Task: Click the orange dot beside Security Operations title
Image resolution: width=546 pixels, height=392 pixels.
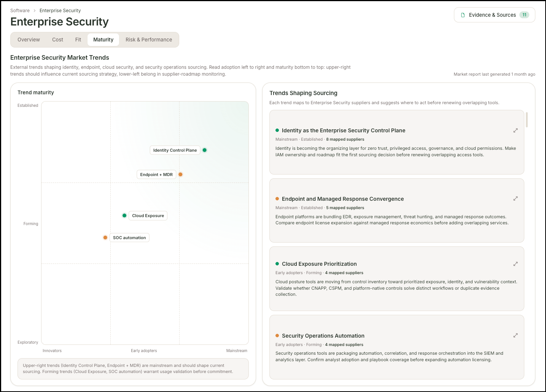Action: pyautogui.click(x=277, y=335)
